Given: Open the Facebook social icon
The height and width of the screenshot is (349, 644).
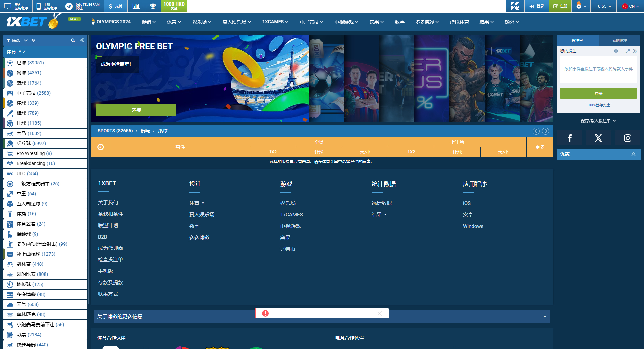Looking at the screenshot, I should (x=570, y=138).
